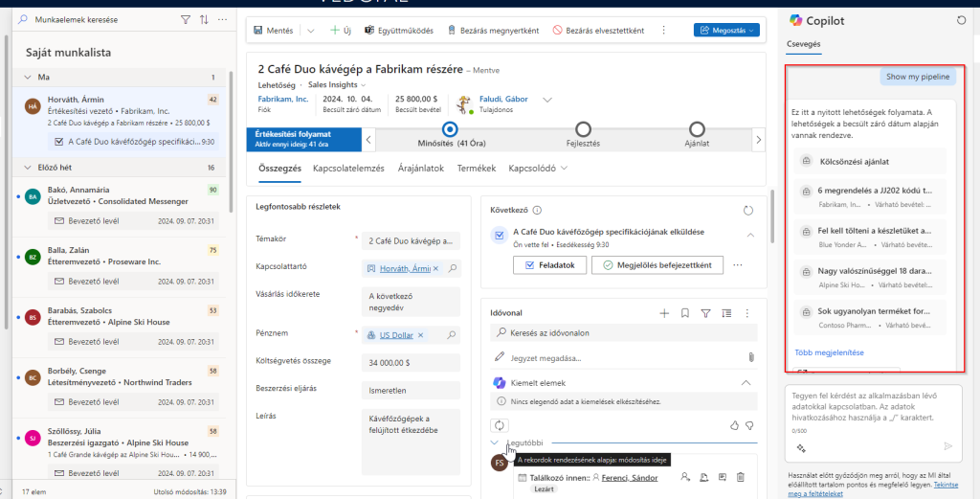Open the Kapcsolódó dropdown tab
The width and height of the screenshot is (980, 499).
click(x=538, y=169)
